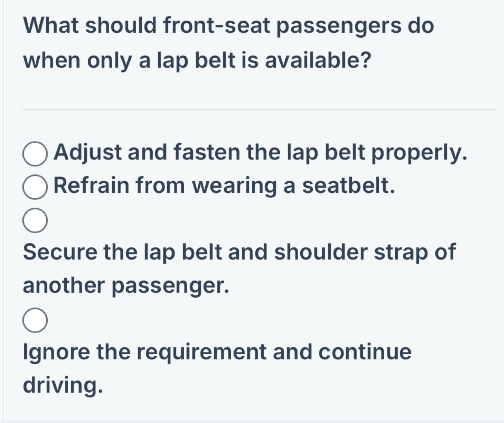Select "Refrain from wearing a seatbelt."
This screenshot has width=504, height=423.
click(36, 187)
